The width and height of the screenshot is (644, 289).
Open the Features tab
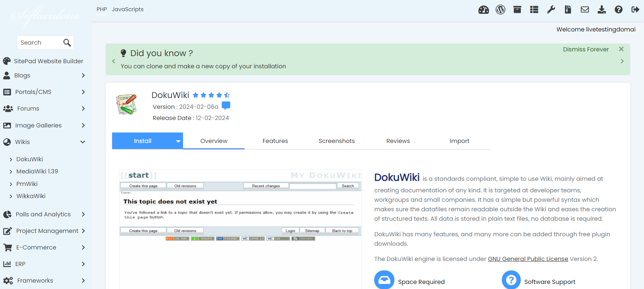275,141
